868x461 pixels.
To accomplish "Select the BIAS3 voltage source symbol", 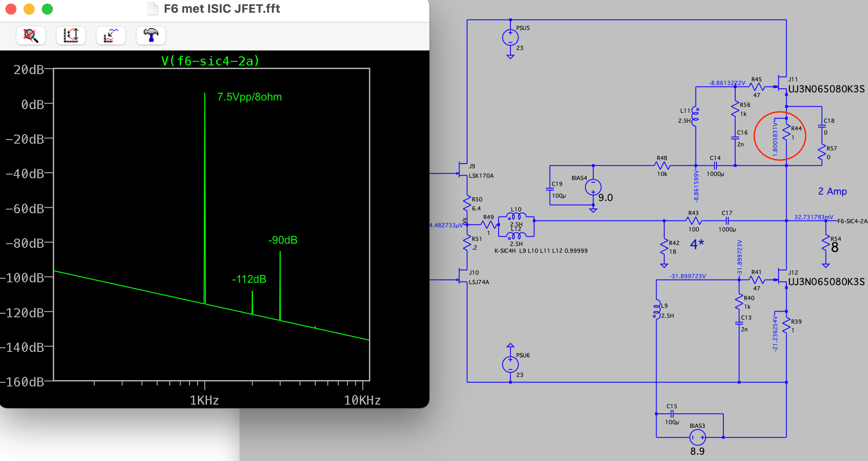I will pyautogui.click(x=697, y=437).
